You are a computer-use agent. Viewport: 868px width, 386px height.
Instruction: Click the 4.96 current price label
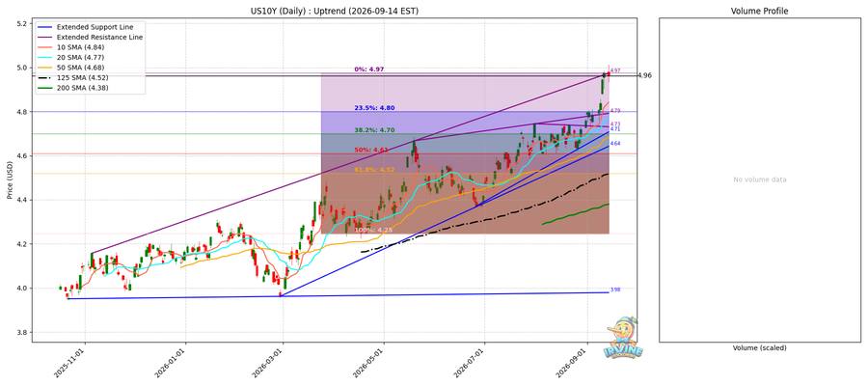coord(644,75)
